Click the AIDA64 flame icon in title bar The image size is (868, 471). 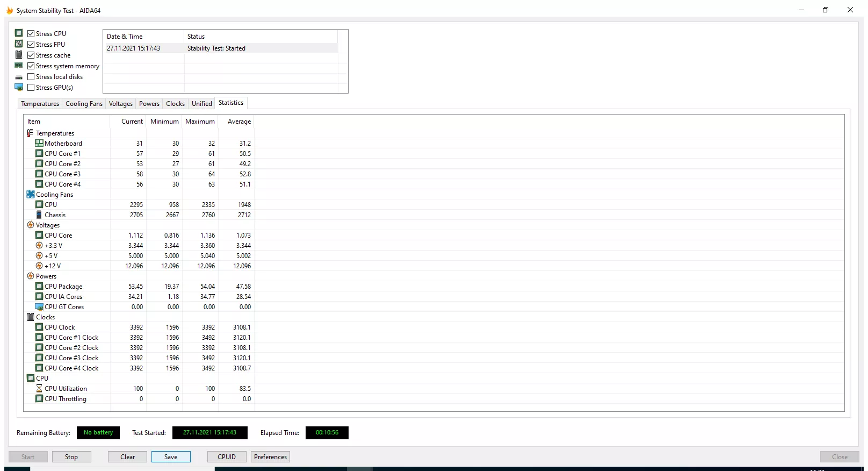(10, 10)
